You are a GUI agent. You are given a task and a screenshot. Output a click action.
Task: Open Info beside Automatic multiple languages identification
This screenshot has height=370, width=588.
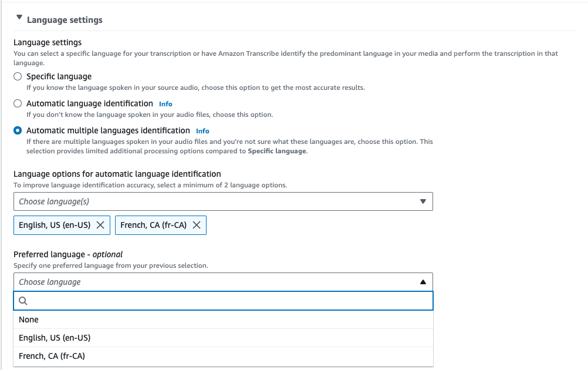coord(202,130)
